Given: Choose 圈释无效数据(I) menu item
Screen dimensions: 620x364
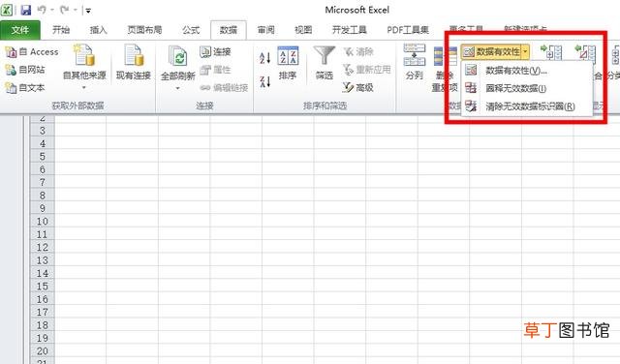Looking at the screenshot, I should (527, 88).
